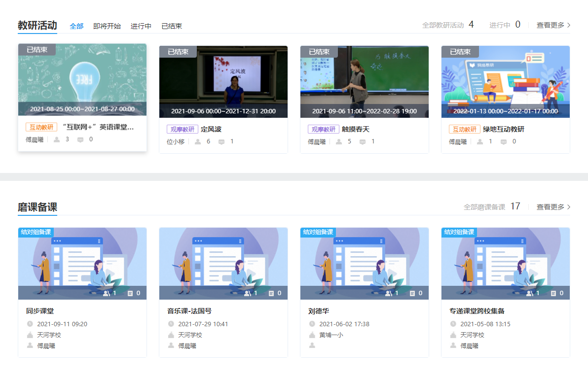Image resolution: width=588 pixels, height=376 pixels.
Task: Click the 互动教研 tag beside 绿地互动教研
Action: pos(465,129)
